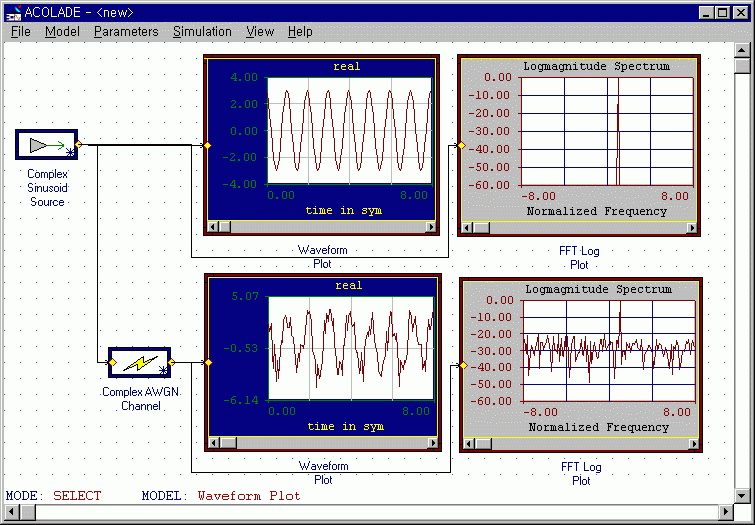The image size is (755, 525).
Task: Click the main window vertical scroll up arrow
Action: pos(742,50)
